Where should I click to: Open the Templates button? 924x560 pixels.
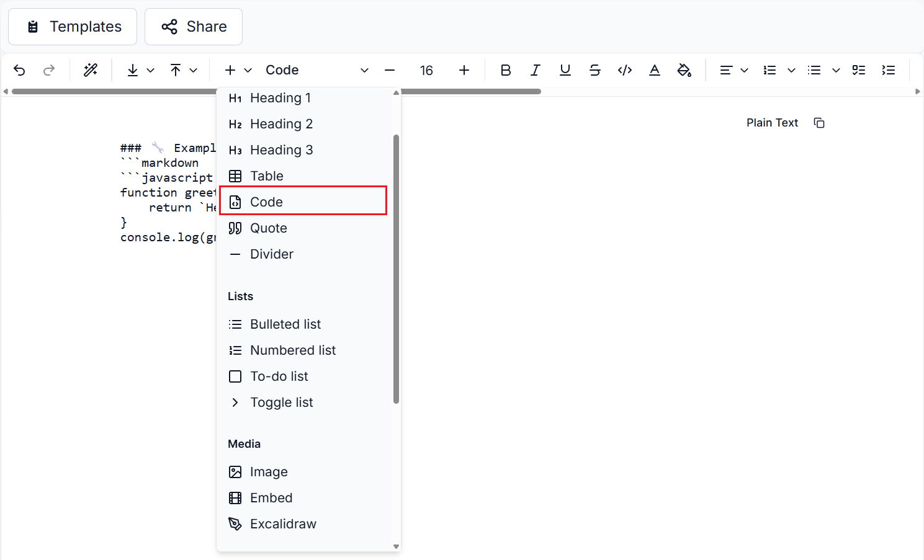(73, 27)
